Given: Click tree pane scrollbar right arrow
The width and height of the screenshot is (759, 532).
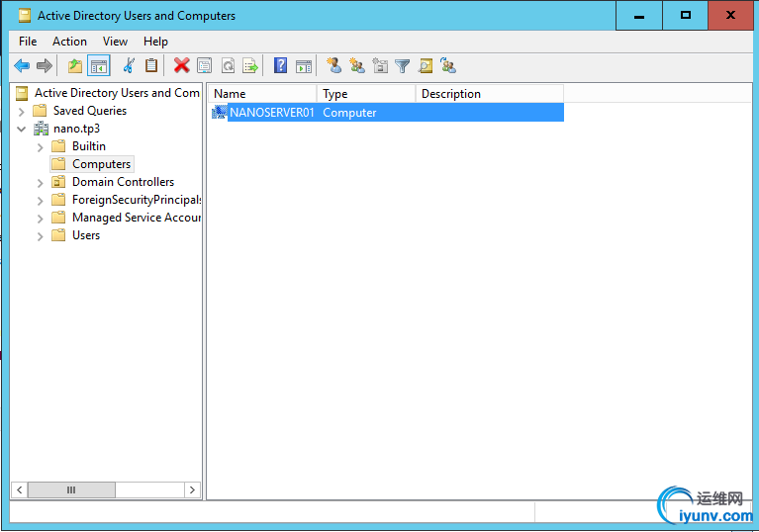Looking at the screenshot, I should tap(192, 489).
